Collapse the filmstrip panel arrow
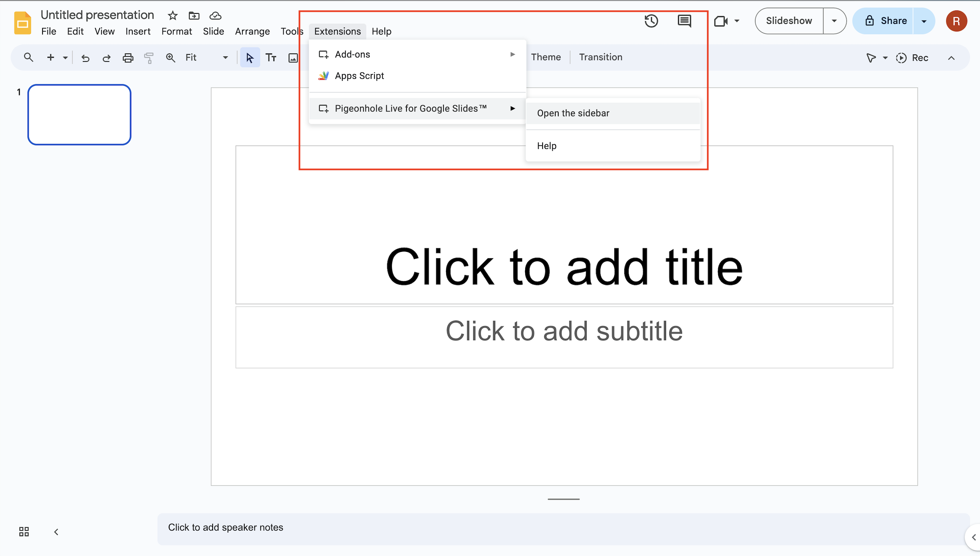The height and width of the screenshot is (556, 980). (x=56, y=532)
